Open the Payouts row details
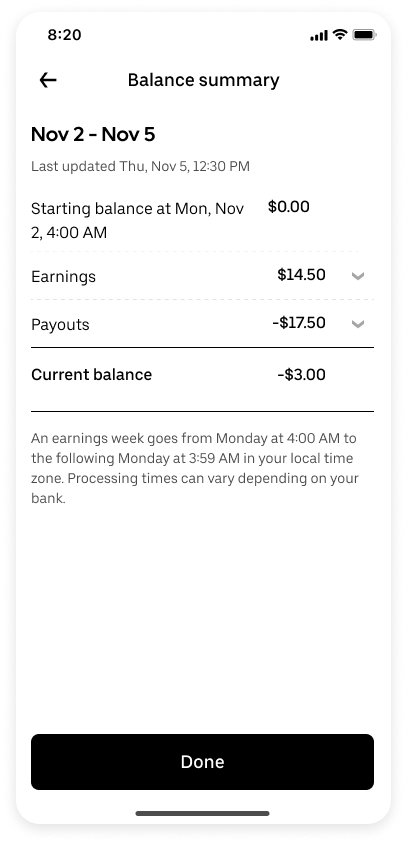The image size is (407, 844). coord(202,324)
